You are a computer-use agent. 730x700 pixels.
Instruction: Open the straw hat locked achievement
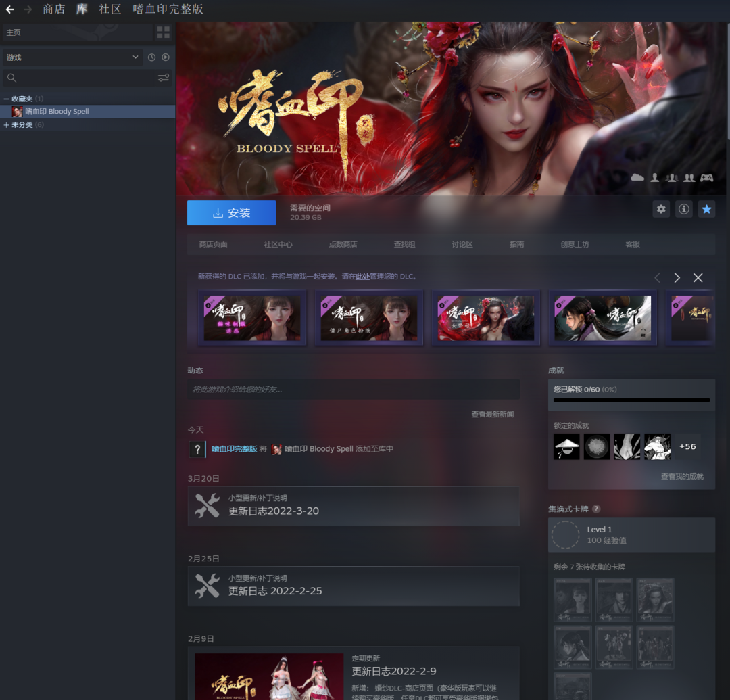pyautogui.click(x=566, y=446)
